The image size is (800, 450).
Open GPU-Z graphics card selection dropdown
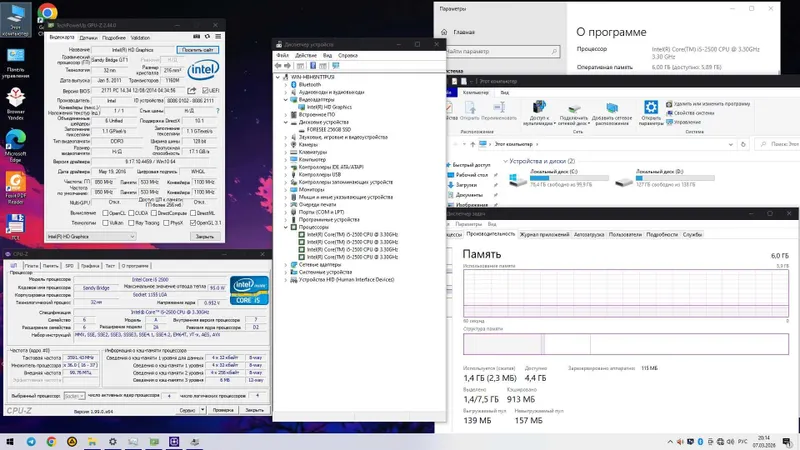[91, 237]
